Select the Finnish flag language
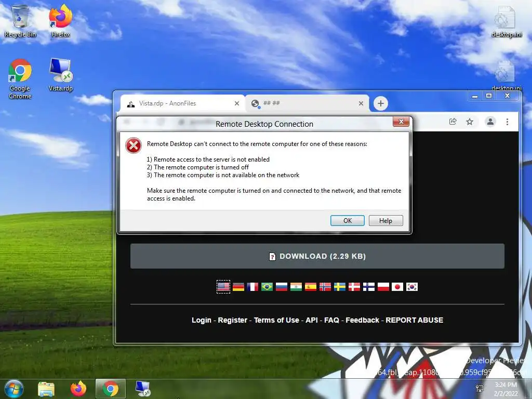This screenshot has height=399, width=532. point(369,287)
